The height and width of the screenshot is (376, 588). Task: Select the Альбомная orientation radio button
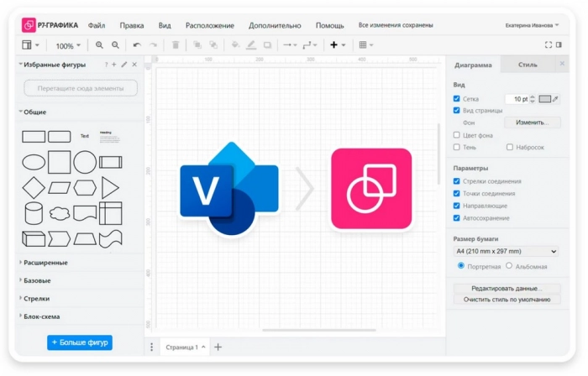tap(509, 266)
